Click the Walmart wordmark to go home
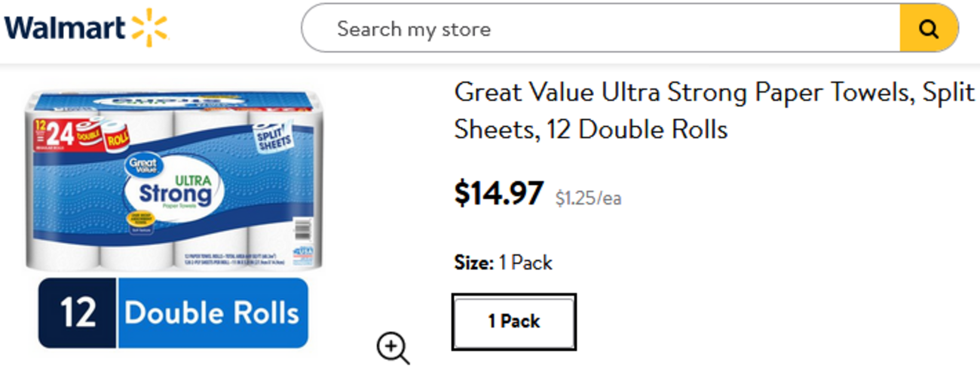The height and width of the screenshot is (369, 980). click(x=64, y=29)
